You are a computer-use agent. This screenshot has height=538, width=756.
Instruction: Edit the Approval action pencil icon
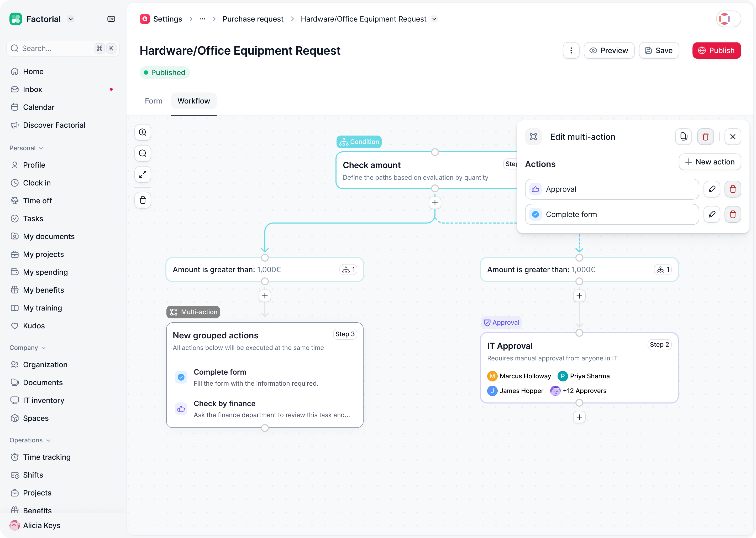pos(712,189)
